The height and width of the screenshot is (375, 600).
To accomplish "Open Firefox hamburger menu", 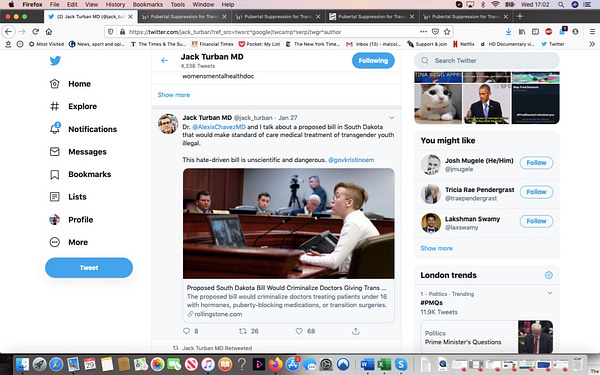I will click(592, 32).
